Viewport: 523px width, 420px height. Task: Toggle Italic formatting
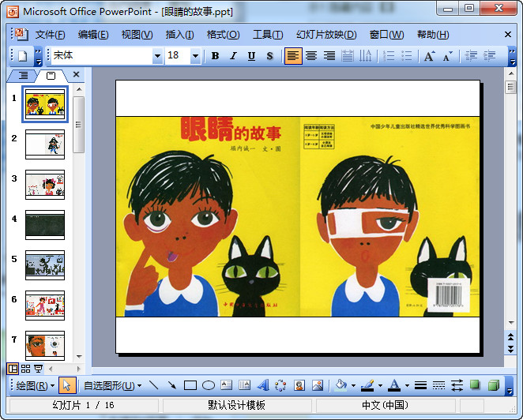pos(234,56)
